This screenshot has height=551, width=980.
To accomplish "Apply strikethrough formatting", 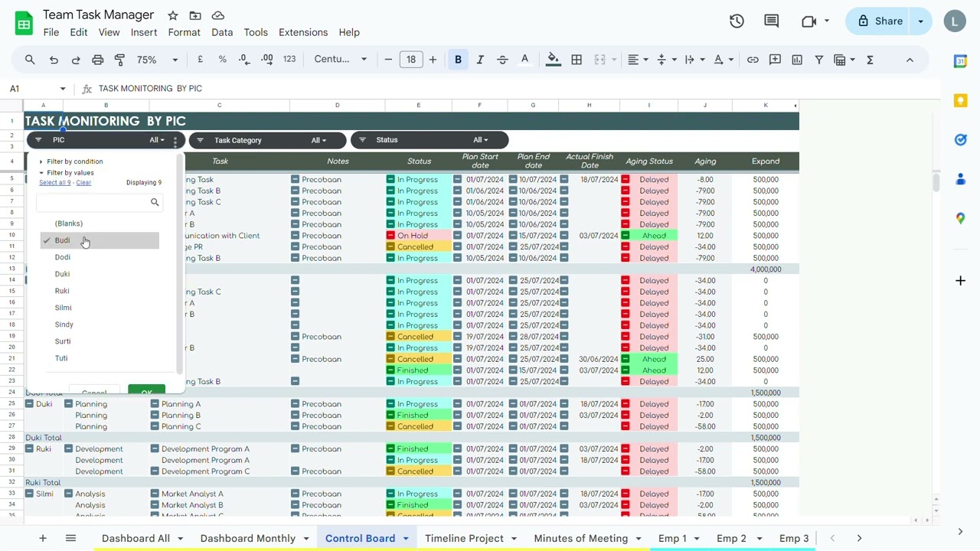I will 502,60.
